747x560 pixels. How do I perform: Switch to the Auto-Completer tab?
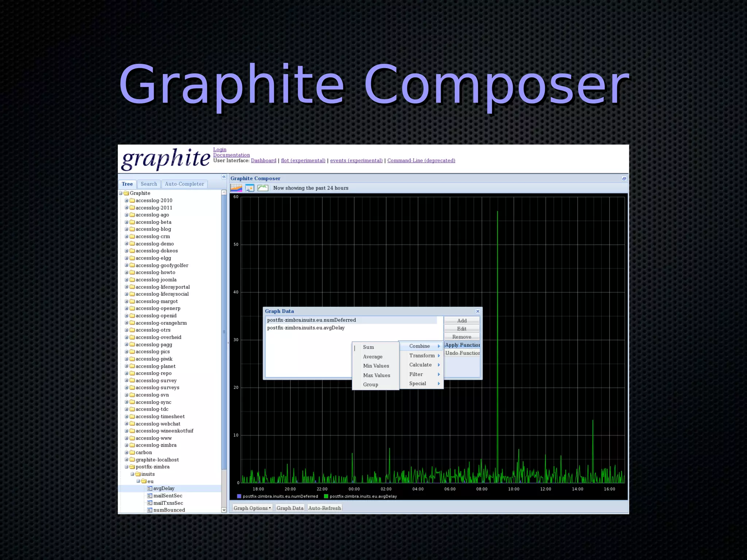click(x=184, y=184)
